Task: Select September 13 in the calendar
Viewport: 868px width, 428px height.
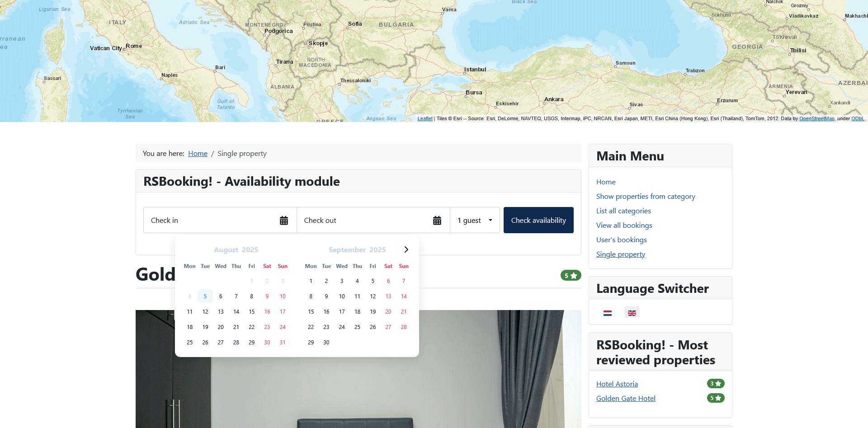Action: click(x=388, y=296)
